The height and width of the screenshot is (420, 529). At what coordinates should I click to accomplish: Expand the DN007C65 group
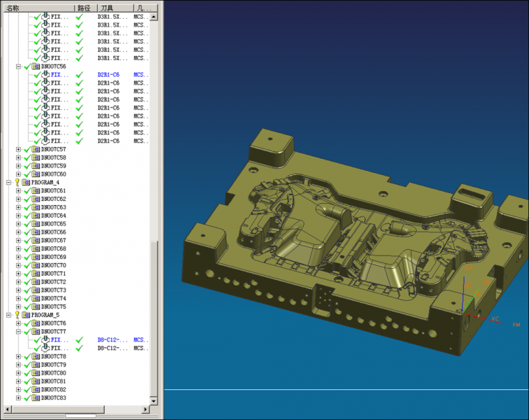(x=18, y=224)
